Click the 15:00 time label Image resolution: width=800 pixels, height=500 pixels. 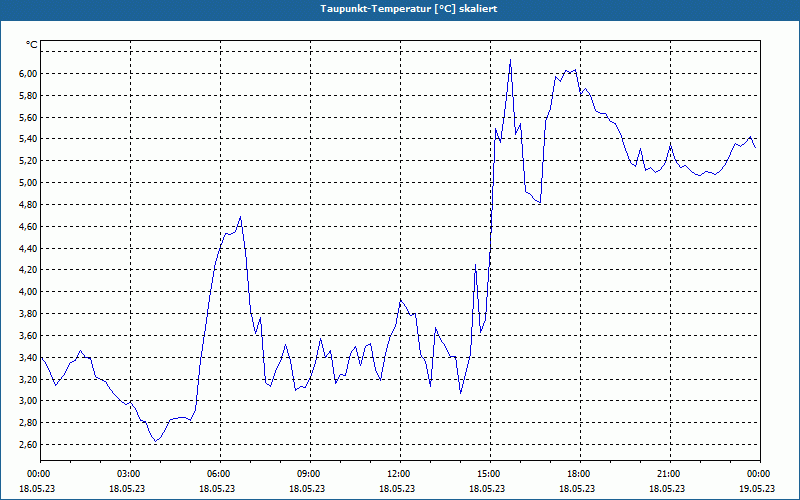pyautogui.click(x=490, y=474)
